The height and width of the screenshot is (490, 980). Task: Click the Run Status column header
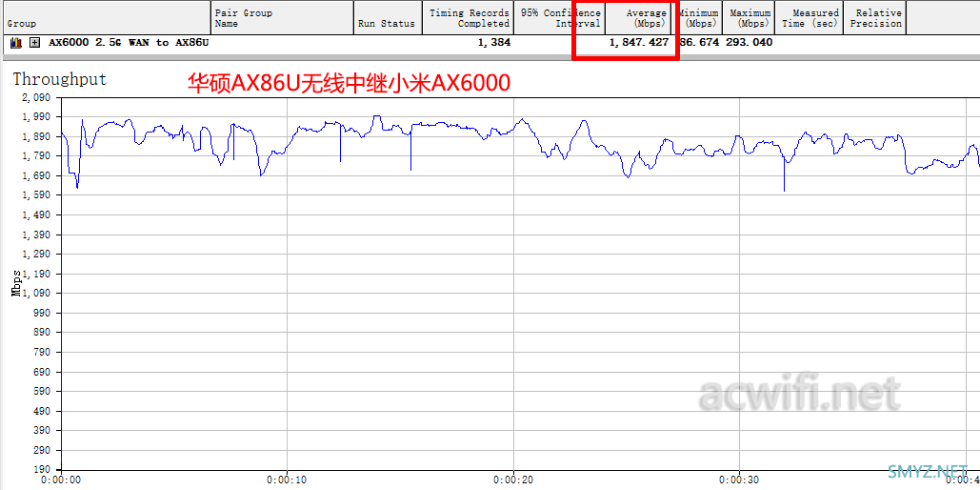[x=388, y=18]
